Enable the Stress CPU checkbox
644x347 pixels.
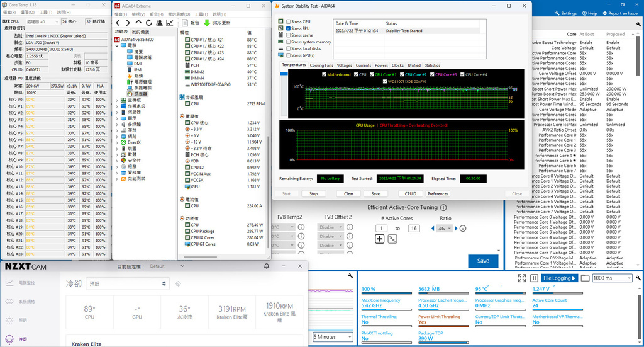pos(288,22)
